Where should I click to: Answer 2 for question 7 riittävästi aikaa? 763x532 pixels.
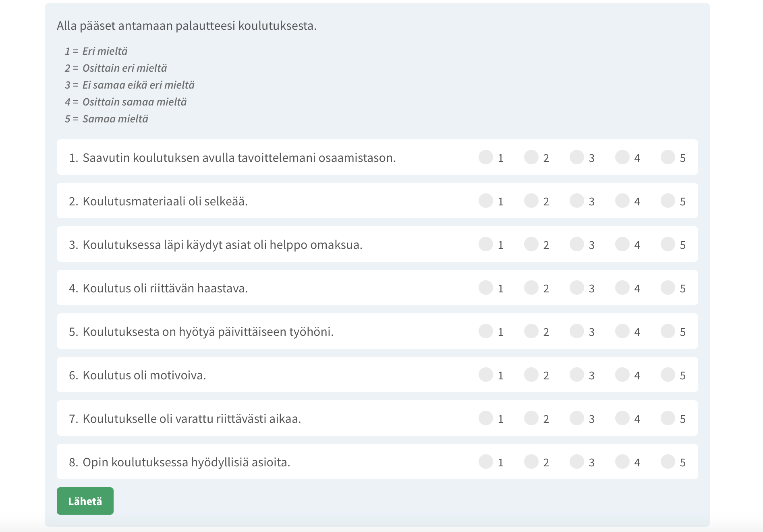pyautogui.click(x=531, y=418)
